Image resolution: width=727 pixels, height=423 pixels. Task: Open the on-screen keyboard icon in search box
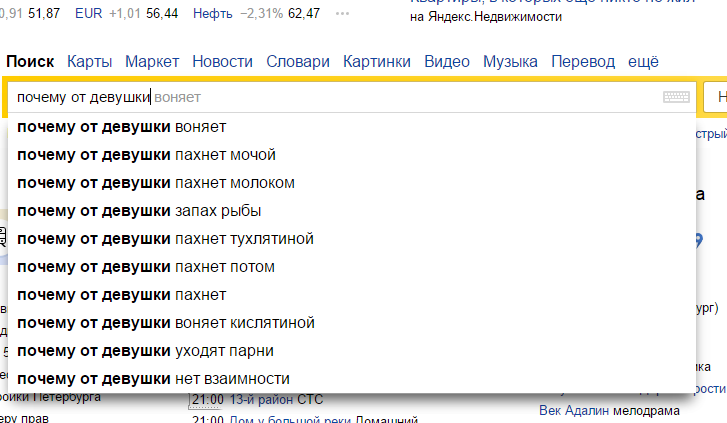tap(676, 97)
